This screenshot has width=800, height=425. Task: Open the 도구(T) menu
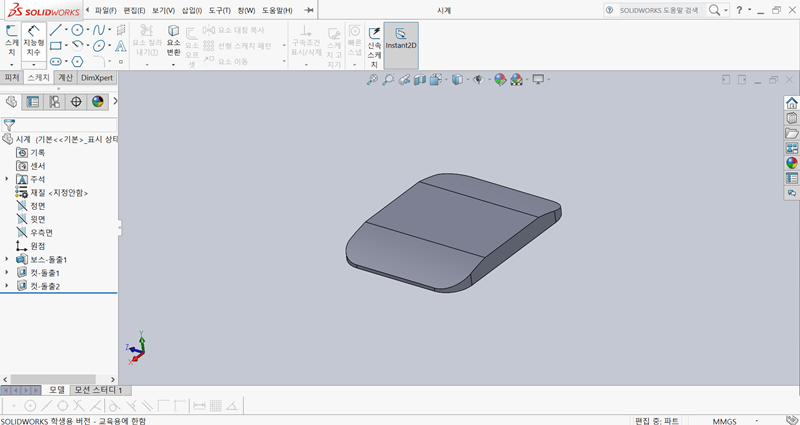tap(219, 10)
